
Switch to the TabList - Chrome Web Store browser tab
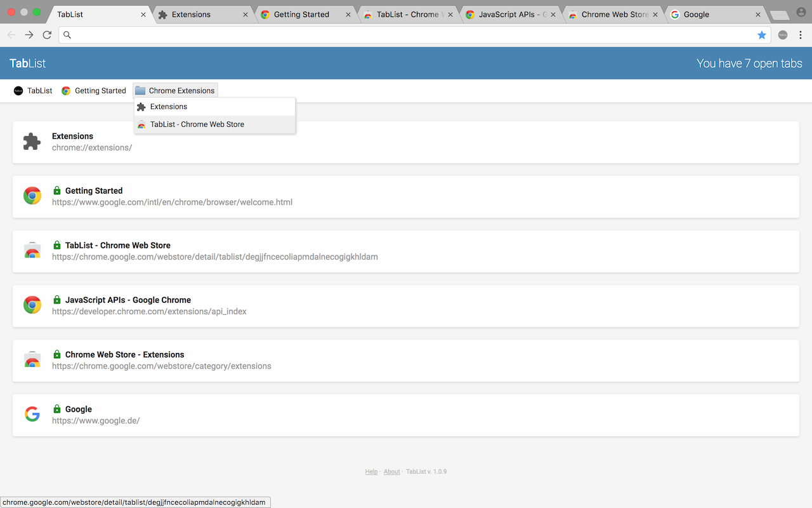[x=407, y=14]
